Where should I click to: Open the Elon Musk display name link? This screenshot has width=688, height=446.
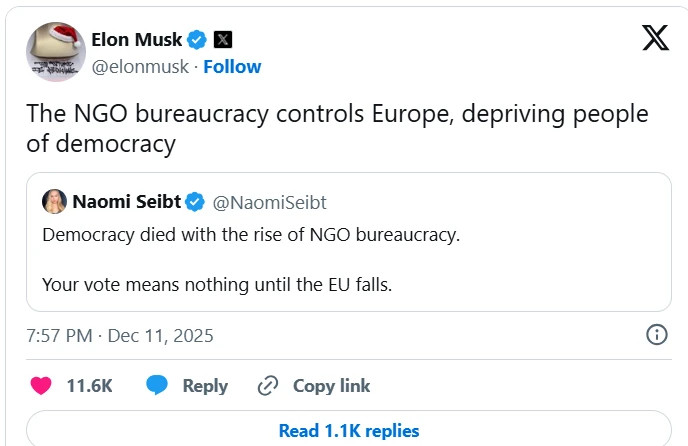point(137,40)
